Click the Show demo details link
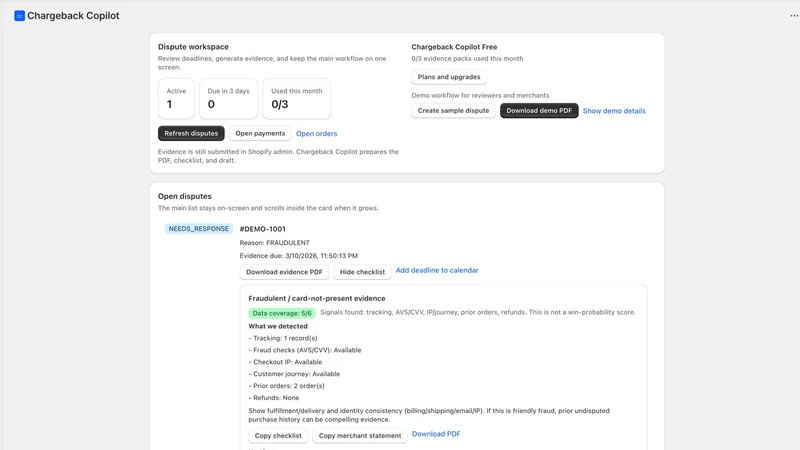 click(614, 111)
